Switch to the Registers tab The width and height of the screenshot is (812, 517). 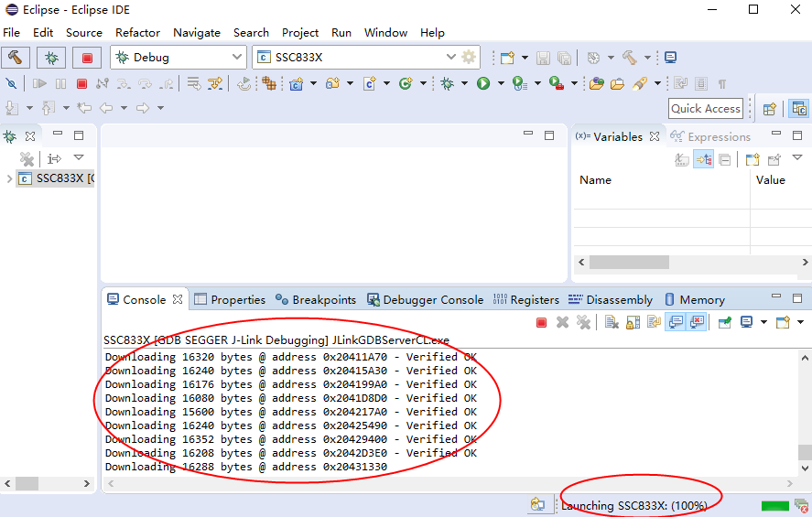coord(526,299)
